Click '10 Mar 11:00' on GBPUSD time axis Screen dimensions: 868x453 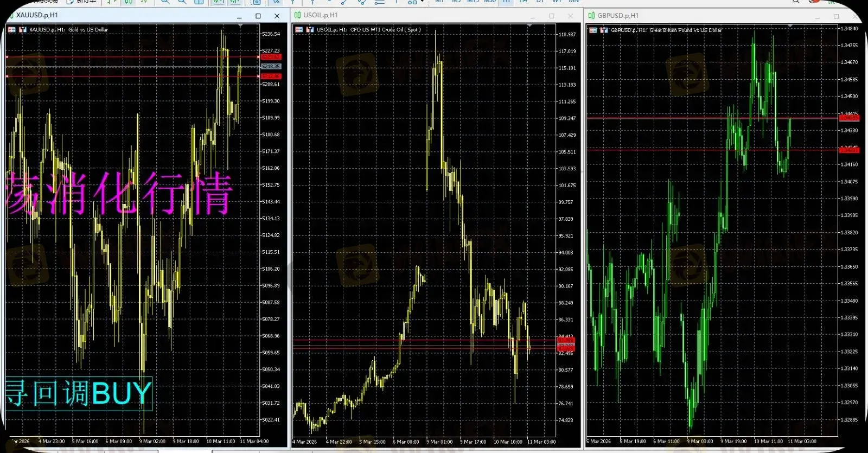point(769,442)
